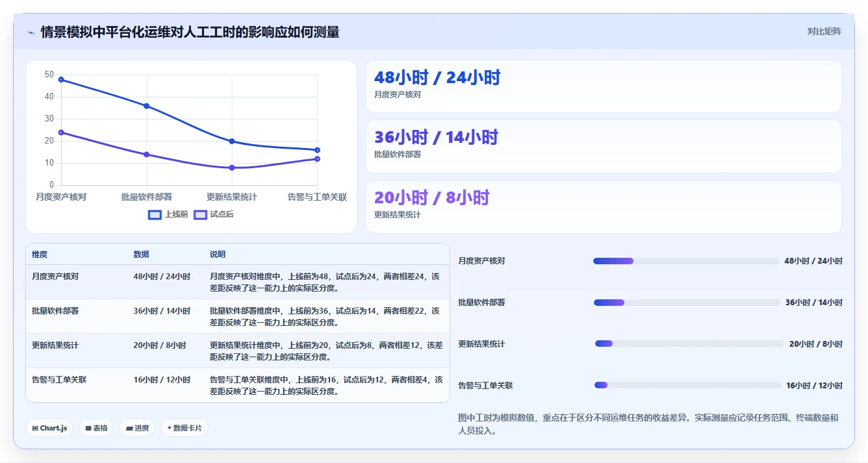Click the 上线前 legend color box
The height and width of the screenshot is (463, 868).
pos(155,214)
